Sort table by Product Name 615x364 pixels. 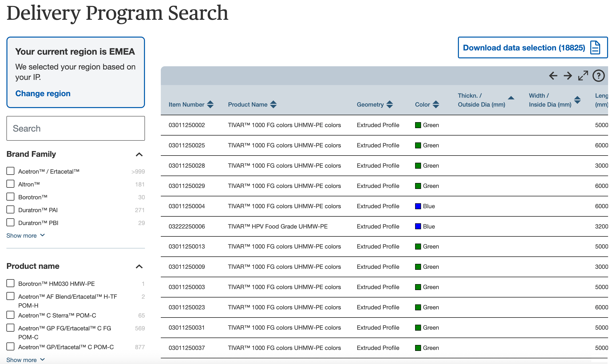tap(273, 104)
